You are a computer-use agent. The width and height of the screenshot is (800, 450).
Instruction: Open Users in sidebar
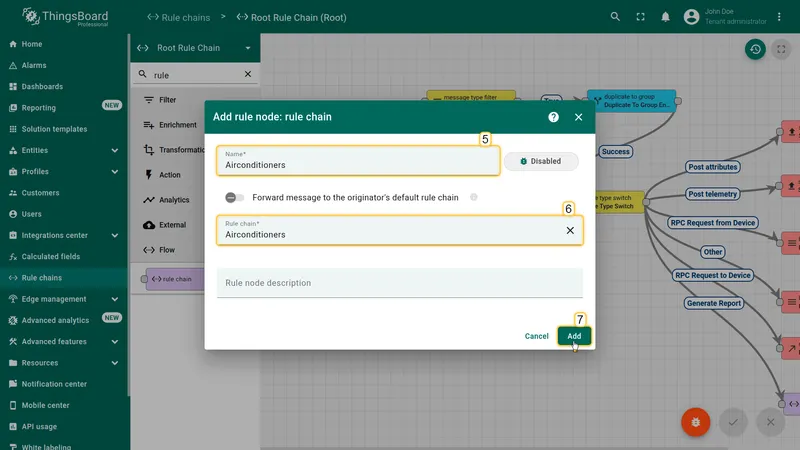[x=64, y=214]
